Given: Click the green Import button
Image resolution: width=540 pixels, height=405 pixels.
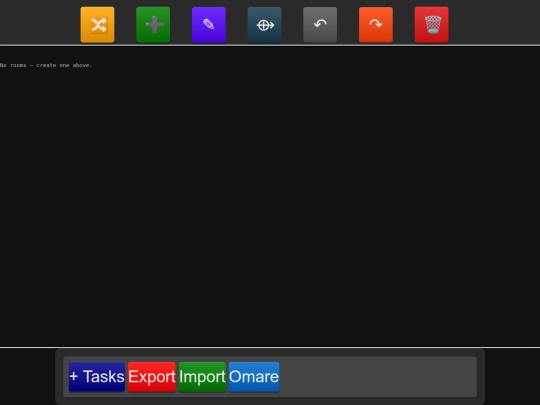Looking at the screenshot, I should [202, 377].
